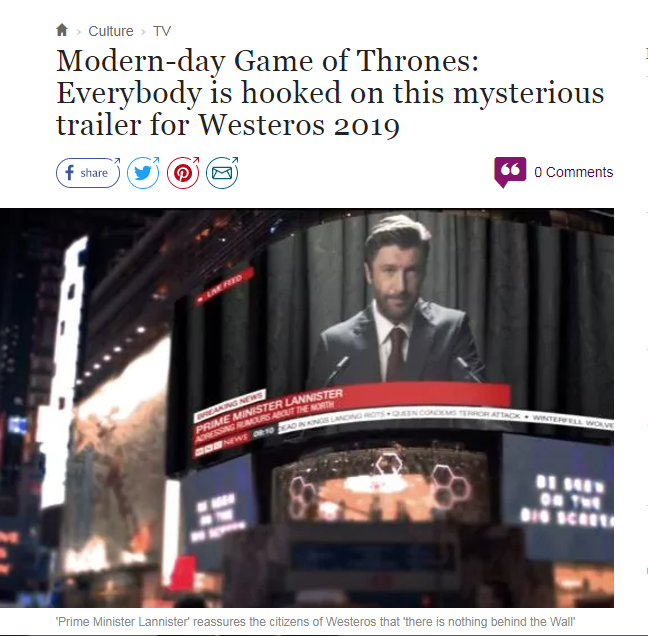
Task: Email article using the envelope icon
Action: coord(222,173)
